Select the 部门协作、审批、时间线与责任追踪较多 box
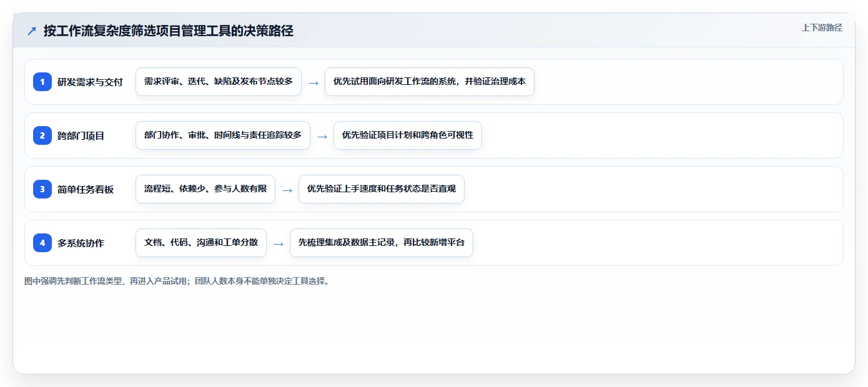868x387 pixels. click(x=223, y=135)
